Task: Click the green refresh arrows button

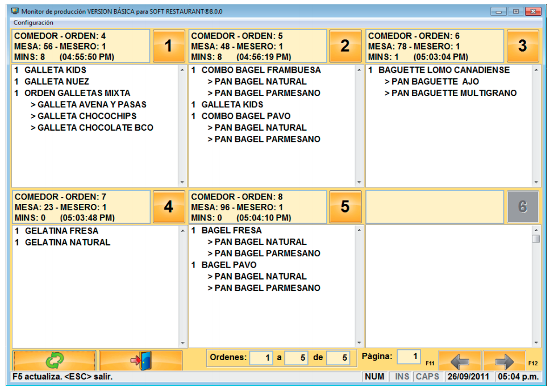Action: click(54, 360)
